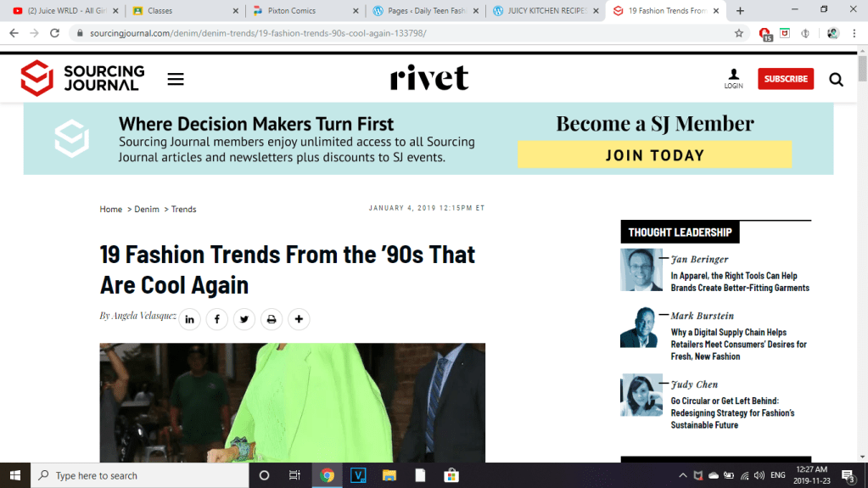868x488 pixels.
Task: Click the Join Today button
Action: point(654,155)
